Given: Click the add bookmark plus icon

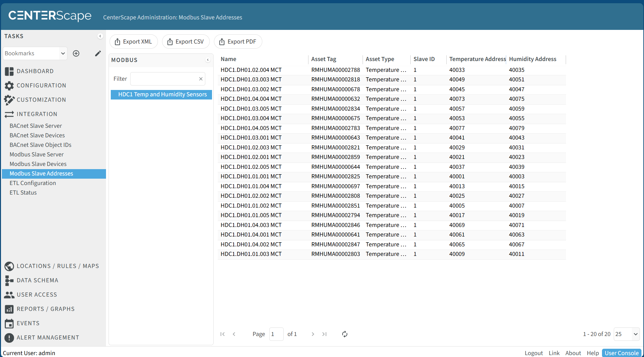Looking at the screenshot, I should click(x=76, y=53).
